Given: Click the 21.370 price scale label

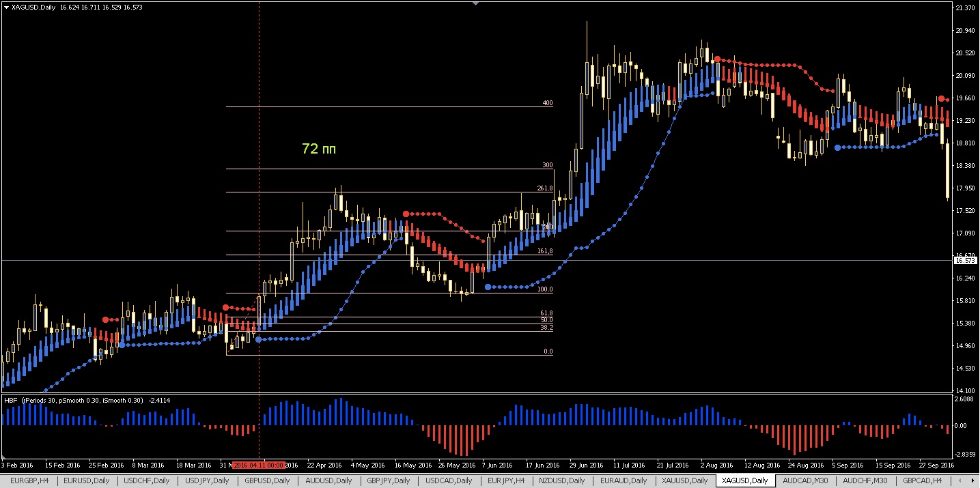Looking at the screenshot, I should 965,8.
